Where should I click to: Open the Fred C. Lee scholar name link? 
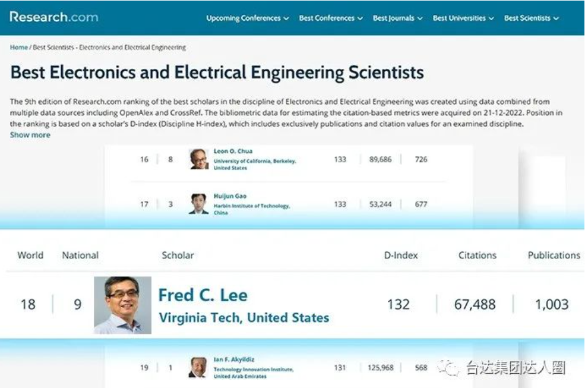pyautogui.click(x=203, y=295)
